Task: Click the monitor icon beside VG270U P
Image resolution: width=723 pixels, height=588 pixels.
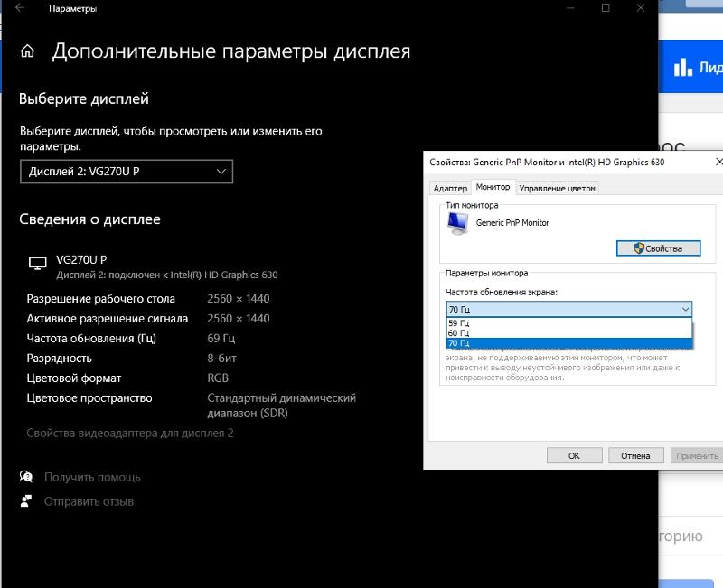Action: pos(38,264)
